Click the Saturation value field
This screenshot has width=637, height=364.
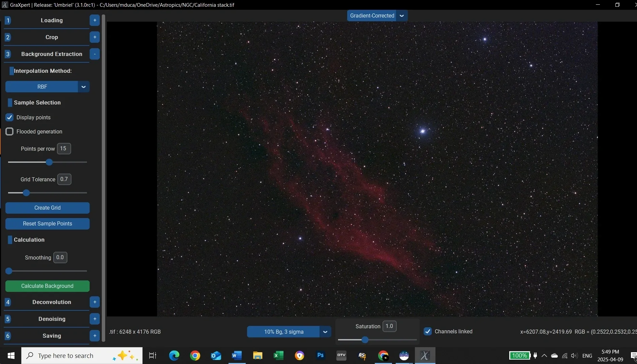389,326
